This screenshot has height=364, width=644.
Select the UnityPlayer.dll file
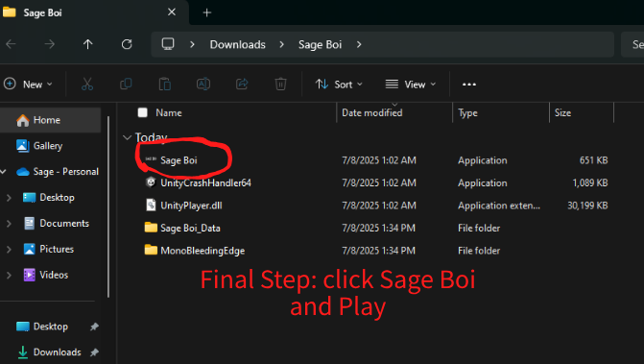click(191, 206)
